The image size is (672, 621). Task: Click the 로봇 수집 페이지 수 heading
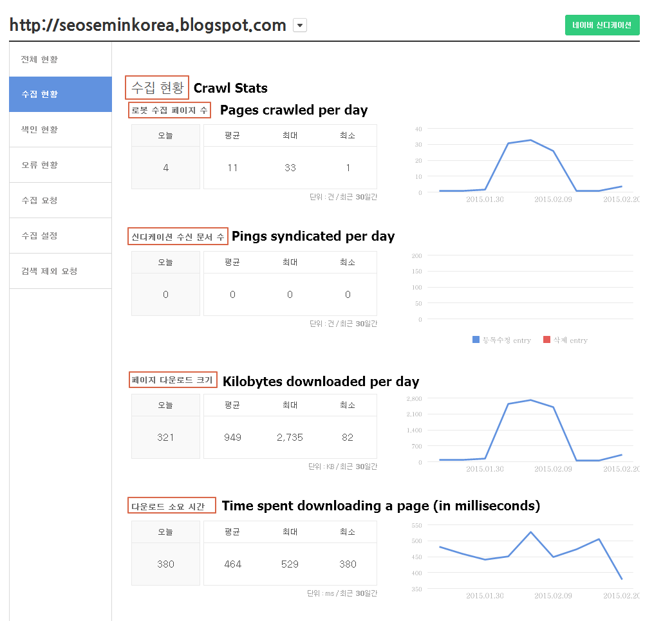(169, 110)
